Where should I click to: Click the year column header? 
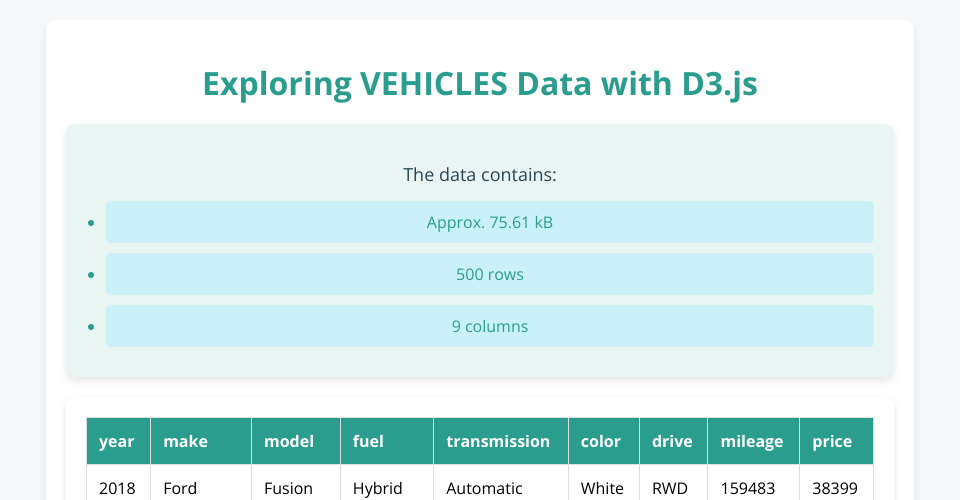point(117,441)
